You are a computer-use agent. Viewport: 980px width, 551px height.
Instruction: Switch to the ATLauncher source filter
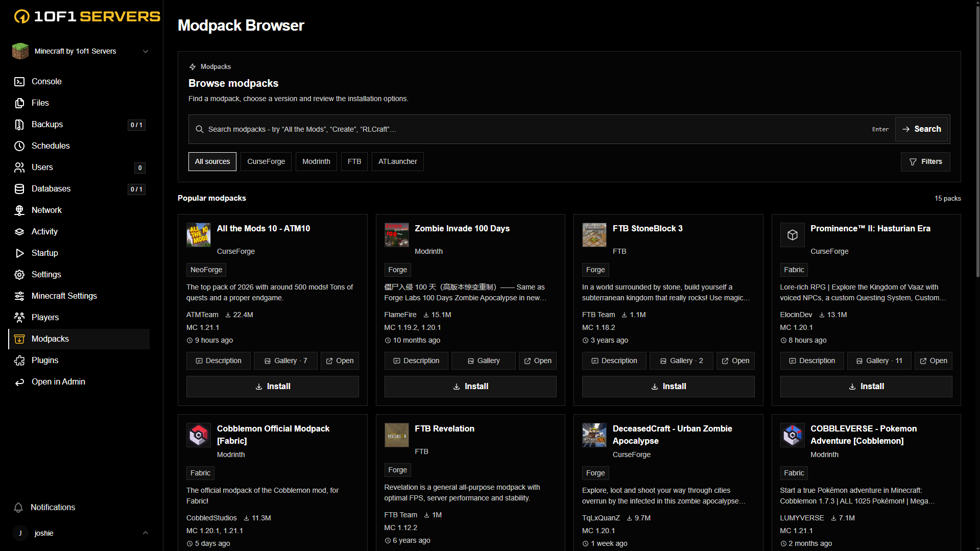click(x=397, y=162)
